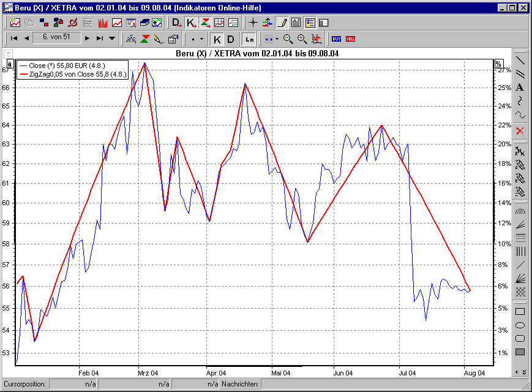
Task: Click the BUY order icon
Action: 336,39
